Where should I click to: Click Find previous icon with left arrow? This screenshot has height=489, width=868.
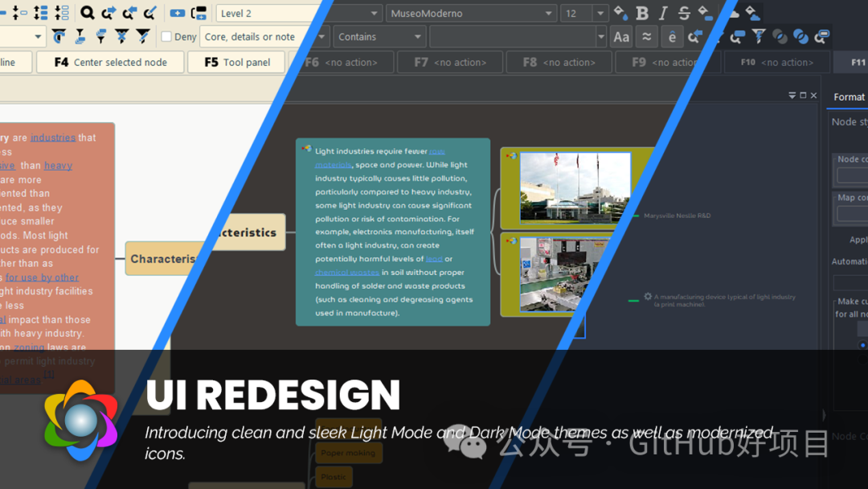(x=129, y=13)
